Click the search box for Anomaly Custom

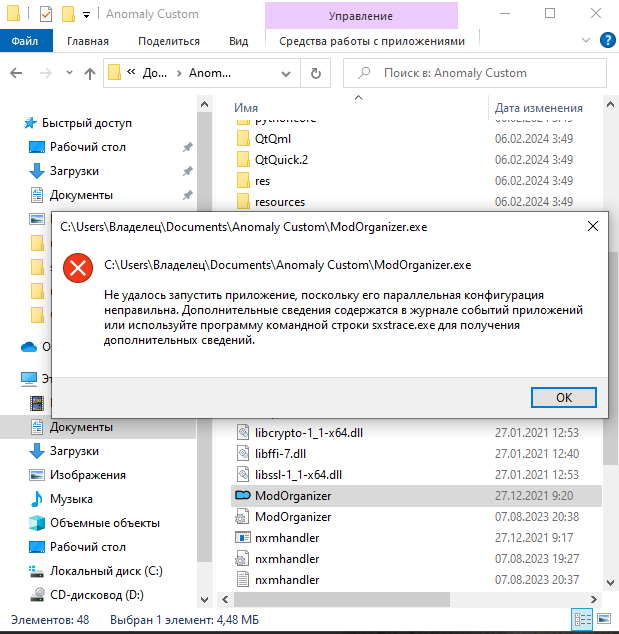[x=475, y=73]
